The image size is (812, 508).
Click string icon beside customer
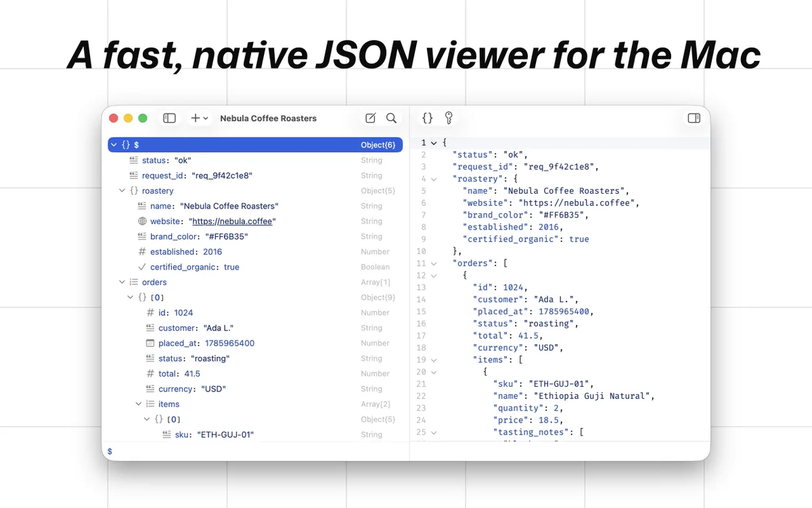tap(150, 328)
